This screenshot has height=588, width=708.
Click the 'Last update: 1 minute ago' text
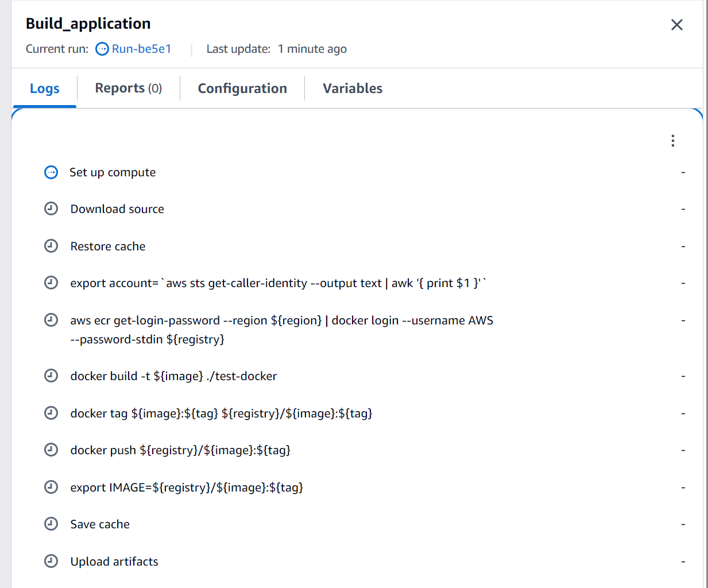click(277, 49)
